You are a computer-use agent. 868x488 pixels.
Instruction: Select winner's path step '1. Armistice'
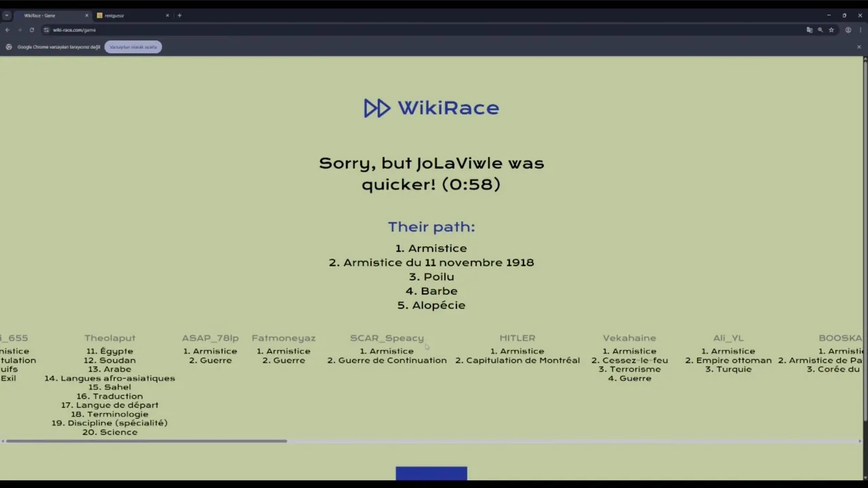coord(431,248)
